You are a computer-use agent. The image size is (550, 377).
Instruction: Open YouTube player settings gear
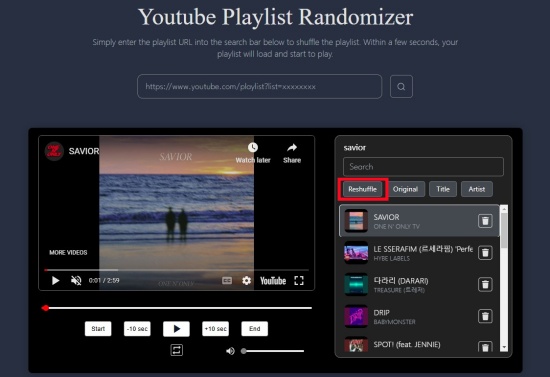coord(247,281)
